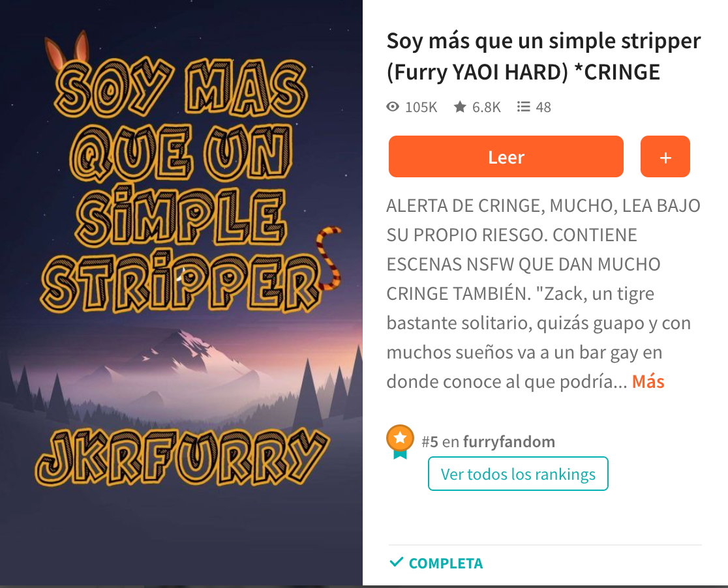The image size is (728, 588).
Task: Click the orange ranking medal badge
Action: [401, 441]
